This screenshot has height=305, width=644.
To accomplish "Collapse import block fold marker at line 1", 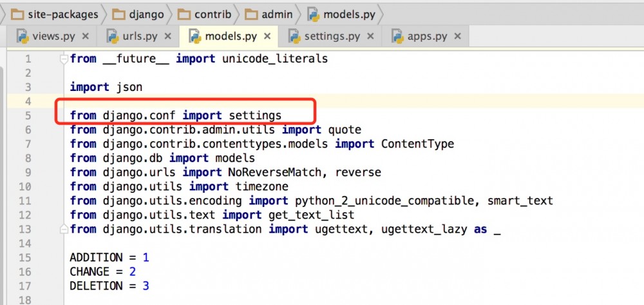I will (63, 59).
